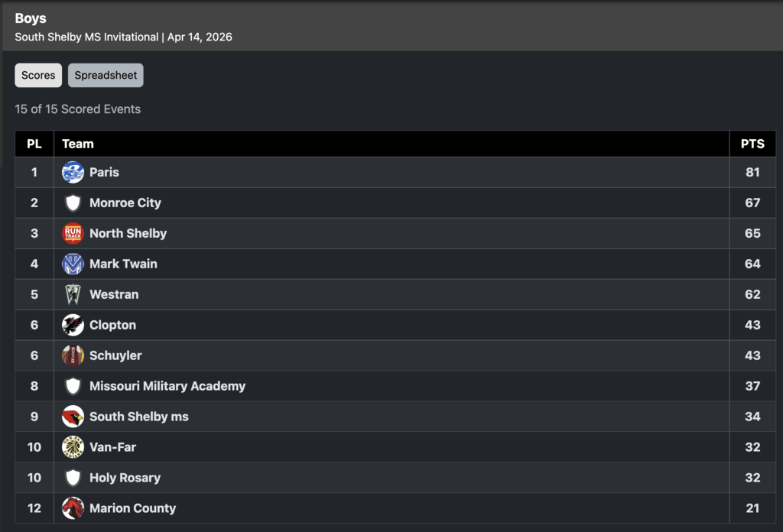The height and width of the screenshot is (532, 783).
Task: Switch to the Scores view
Action: 38,76
